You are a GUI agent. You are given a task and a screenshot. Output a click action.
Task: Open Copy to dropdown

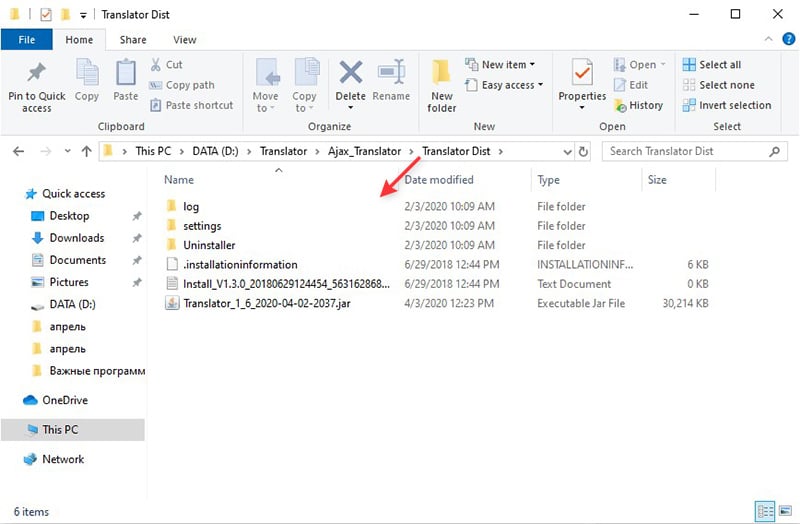pos(304,86)
